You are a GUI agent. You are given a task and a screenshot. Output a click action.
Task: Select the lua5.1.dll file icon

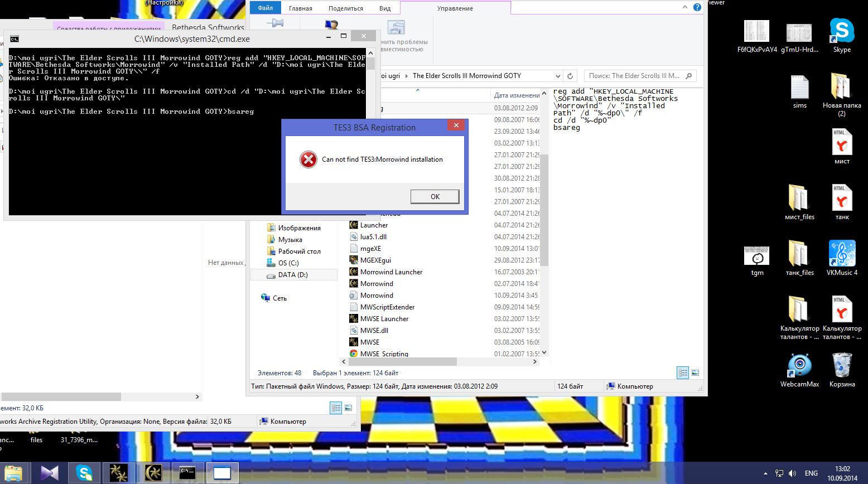(353, 237)
